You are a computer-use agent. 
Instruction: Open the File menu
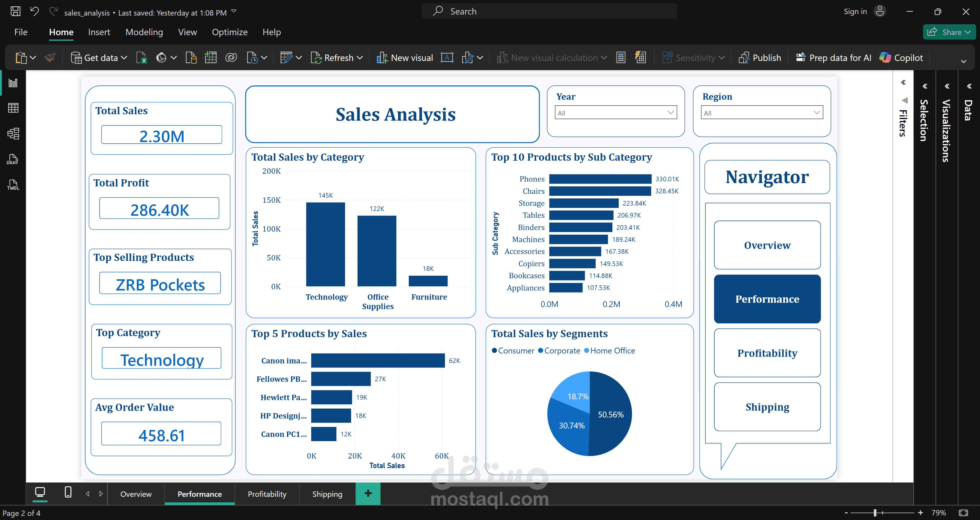pos(21,32)
